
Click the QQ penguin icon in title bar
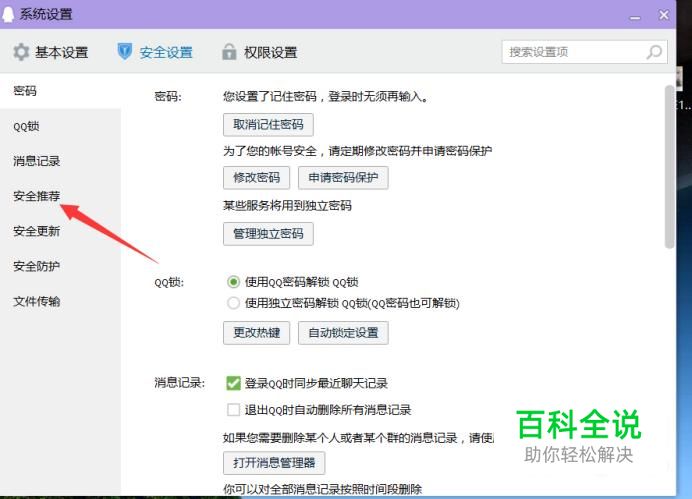tap(8, 14)
